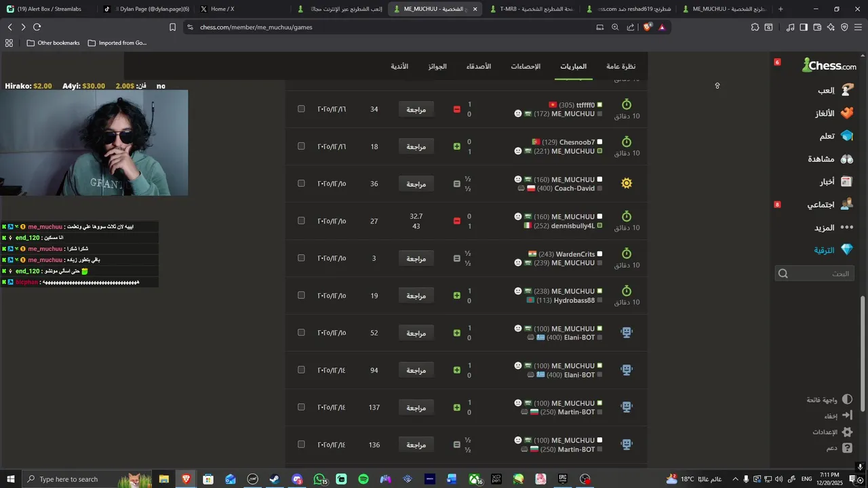Viewport: 868px width, 488px height.
Task: Open the Learn (تعلم) sidebar icon
Action: point(846,136)
